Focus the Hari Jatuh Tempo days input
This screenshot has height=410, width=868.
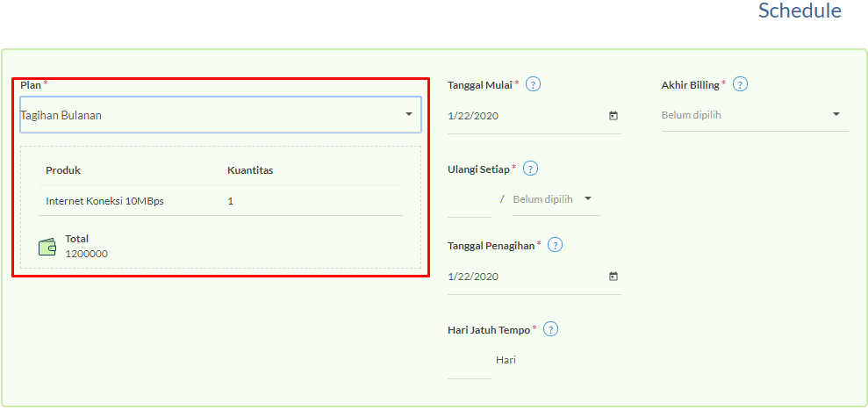[469, 361]
